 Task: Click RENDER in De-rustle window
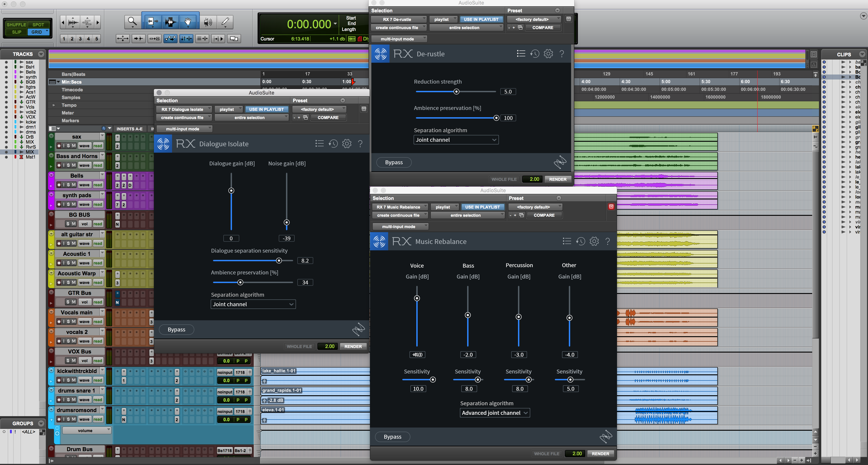[x=558, y=179]
